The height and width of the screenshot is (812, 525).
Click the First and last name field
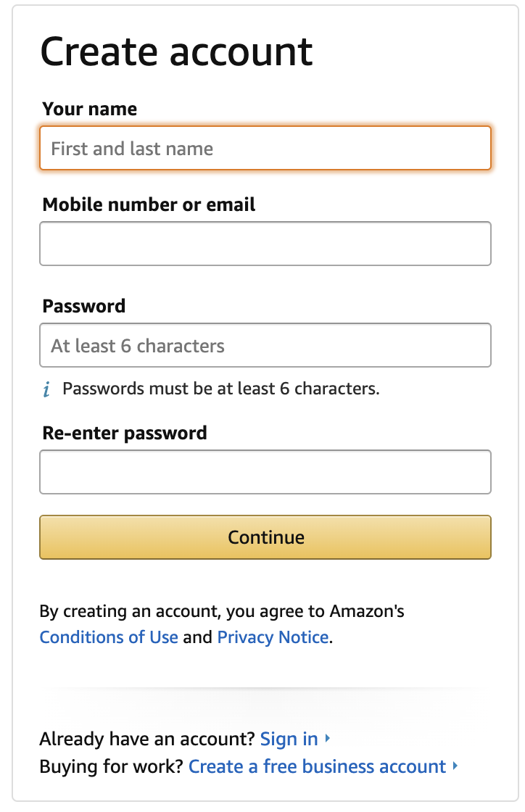coord(265,149)
